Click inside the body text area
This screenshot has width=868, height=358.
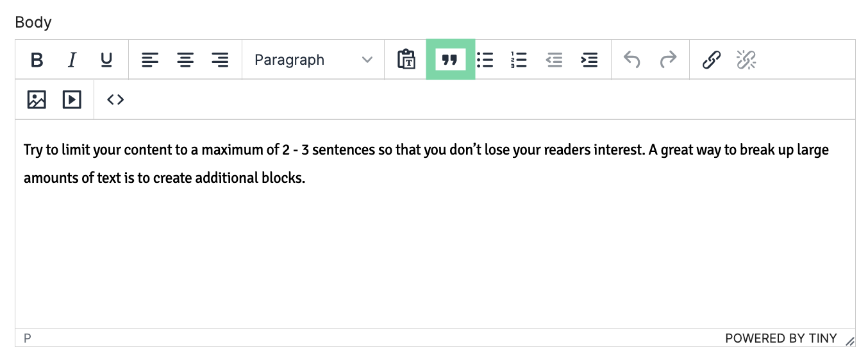[x=435, y=224]
